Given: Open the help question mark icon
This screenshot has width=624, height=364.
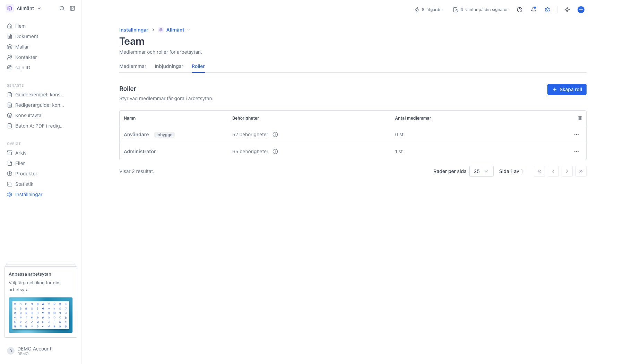Looking at the screenshot, I should (520, 10).
